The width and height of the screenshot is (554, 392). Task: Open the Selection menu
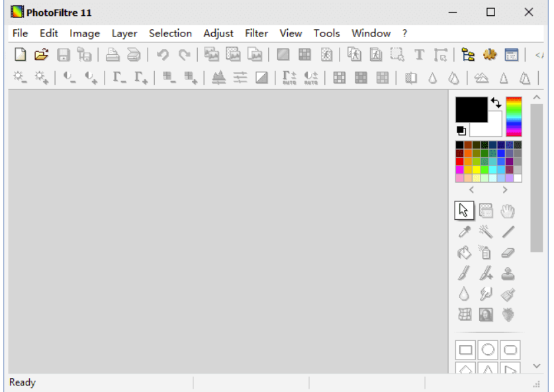170,33
